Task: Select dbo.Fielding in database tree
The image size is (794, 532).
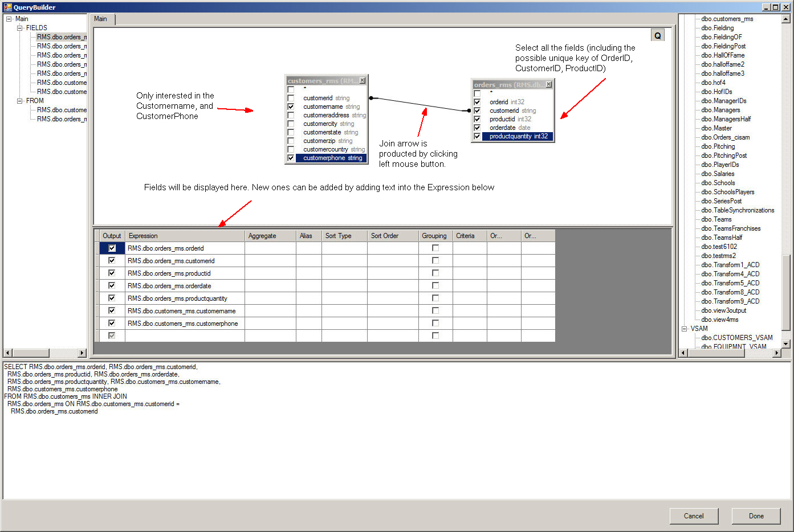Action: 717,28
